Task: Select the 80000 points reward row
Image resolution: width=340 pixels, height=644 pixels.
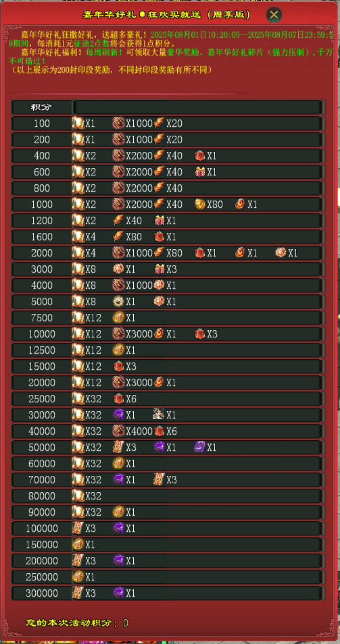Action: point(168,495)
